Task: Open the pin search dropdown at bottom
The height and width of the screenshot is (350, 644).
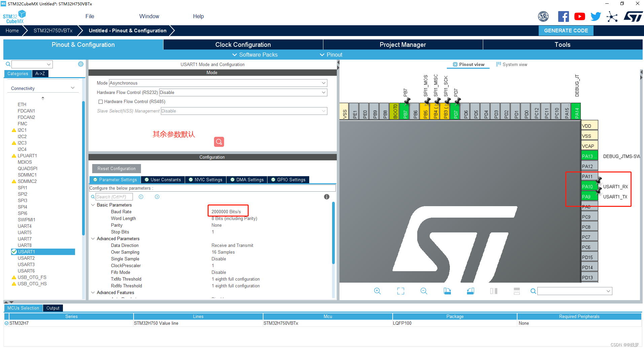Action: (x=575, y=291)
